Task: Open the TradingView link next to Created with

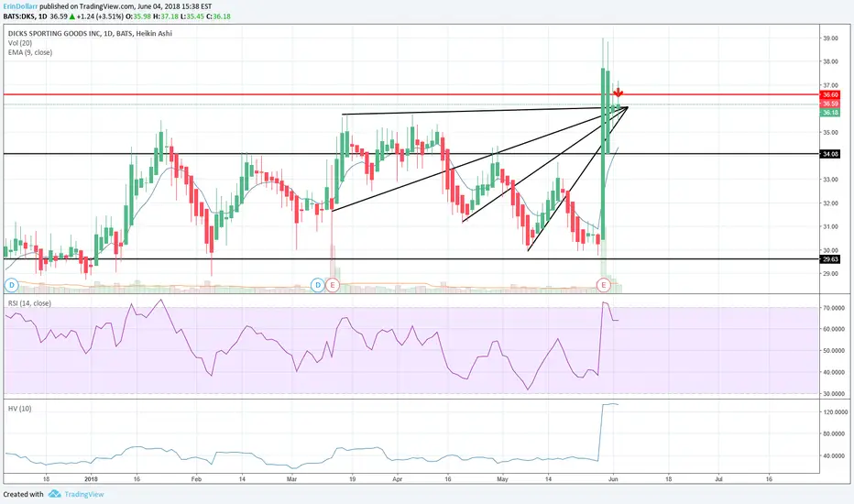Action: [84, 494]
